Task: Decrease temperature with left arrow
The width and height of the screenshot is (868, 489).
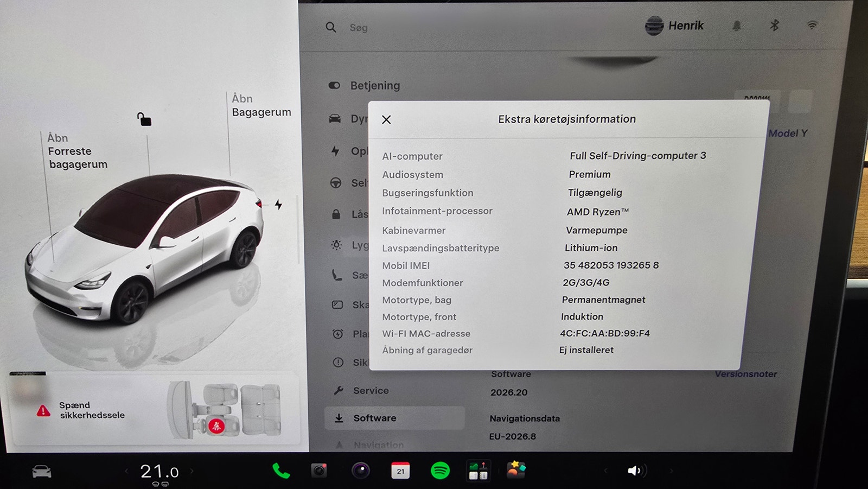Action: coord(127,471)
